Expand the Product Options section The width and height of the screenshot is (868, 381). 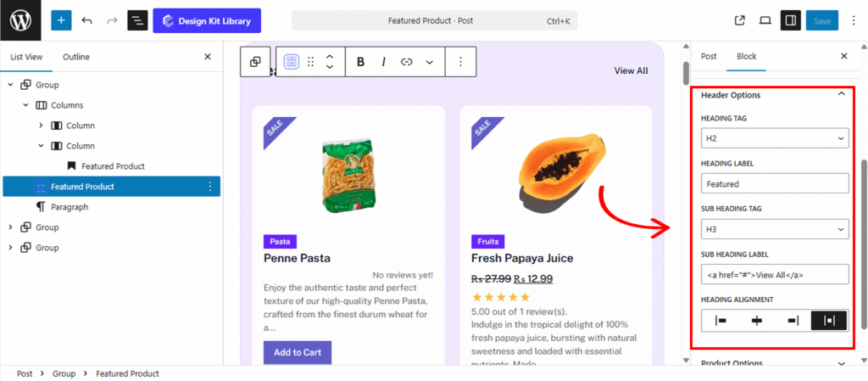pos(774,364)
